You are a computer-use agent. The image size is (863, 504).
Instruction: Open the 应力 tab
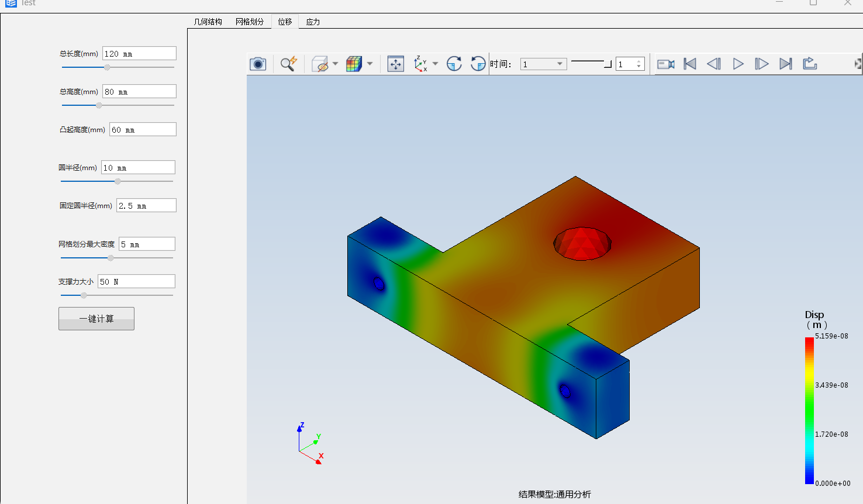[x=313, y=22]
